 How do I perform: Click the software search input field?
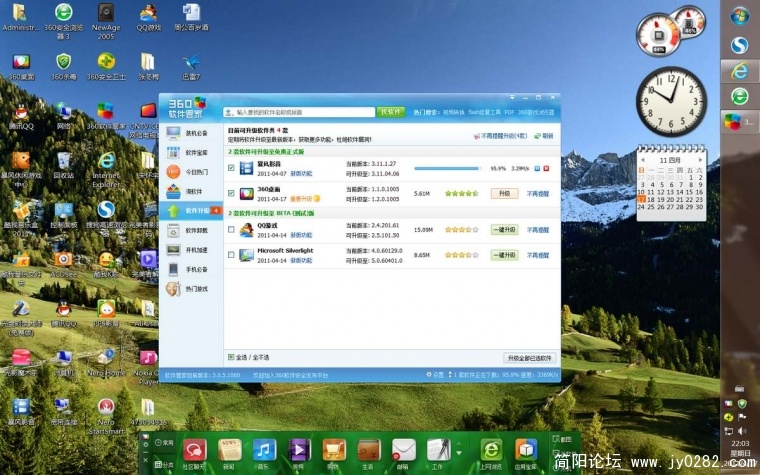click(299, 112)
